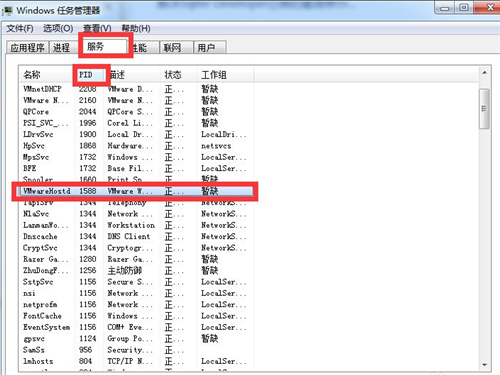Click the vertical scrollbar thumb

484,108
